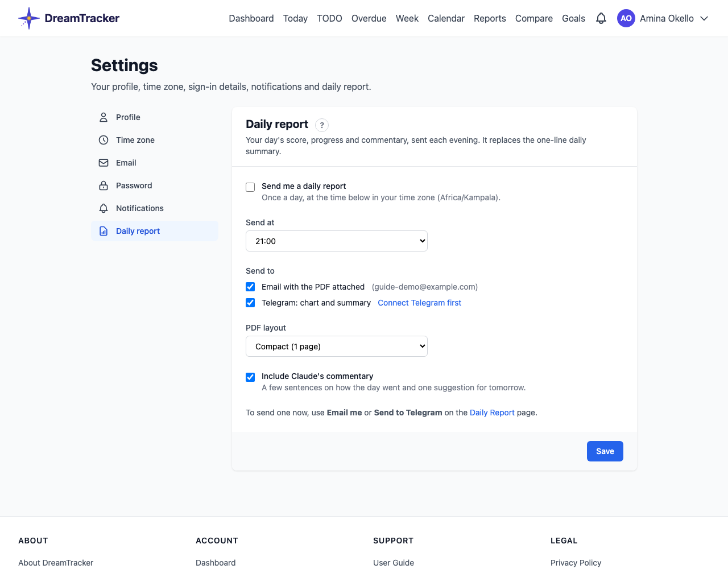Click the Time zone clock icon
The height and width of the screenshot is (569, 728).
tap(104, 140)
